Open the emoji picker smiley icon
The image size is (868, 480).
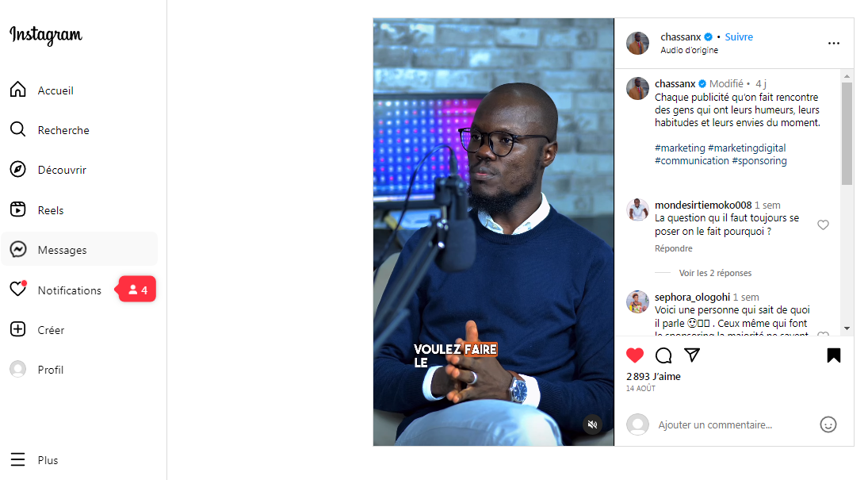(828, 424)
